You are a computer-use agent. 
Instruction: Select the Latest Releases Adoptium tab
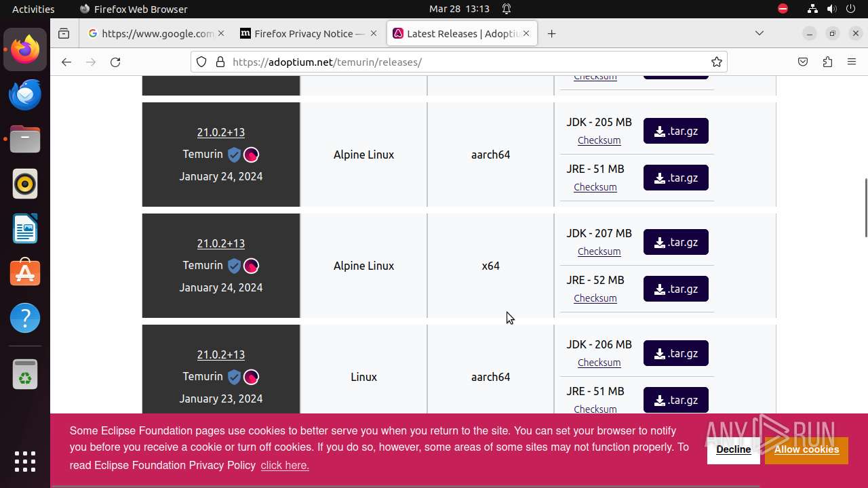tap(462, 33)
